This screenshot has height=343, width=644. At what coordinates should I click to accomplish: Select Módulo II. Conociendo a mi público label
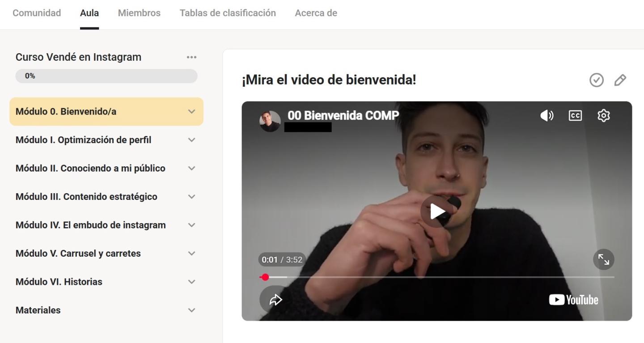click(x=90, y=169)
